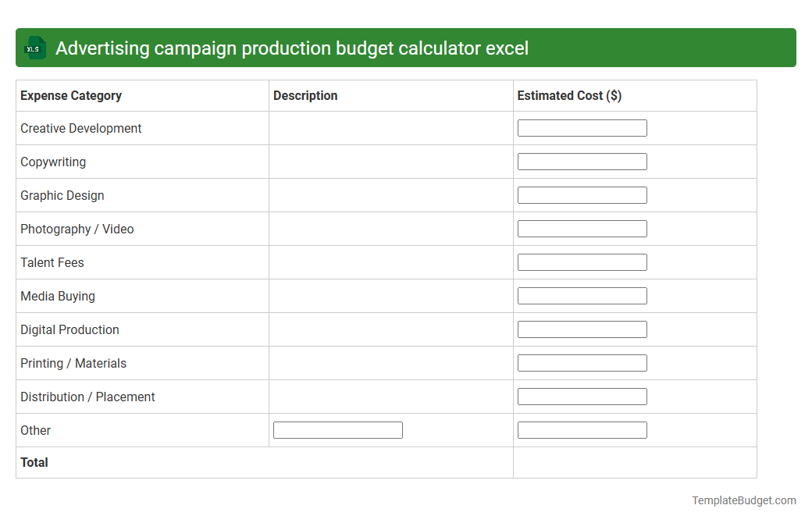Screen dimensions: 812x523
Task: Click the cost input for Other
Action: (582, 429)
